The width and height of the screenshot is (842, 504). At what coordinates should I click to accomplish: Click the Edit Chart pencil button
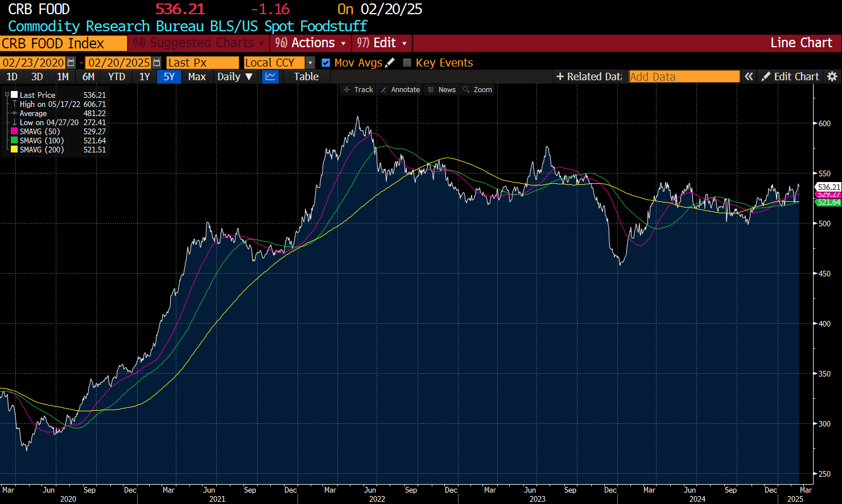pos(790,77)
